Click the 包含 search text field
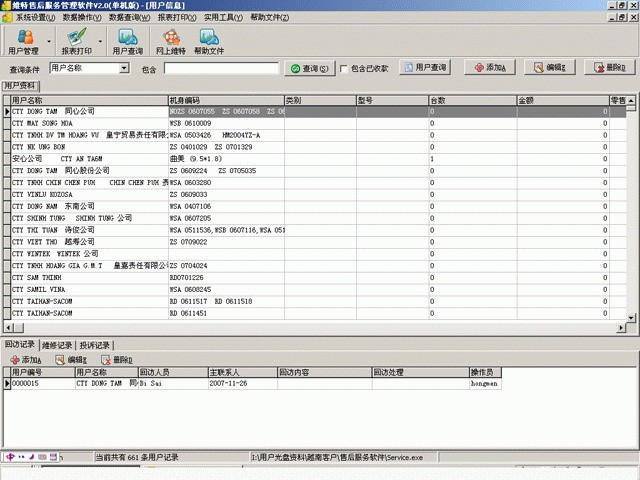 (x=222, y=68)
